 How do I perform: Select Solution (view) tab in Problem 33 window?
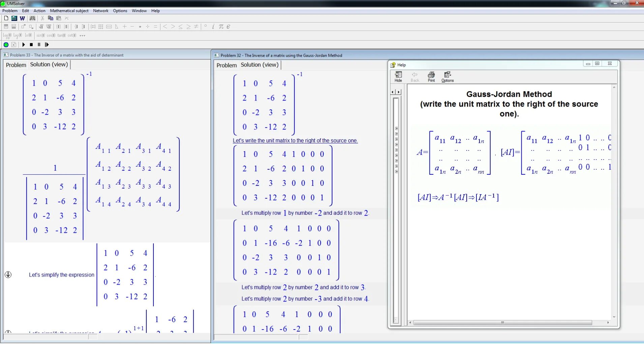pyautogui.click(x=49, y=64)
